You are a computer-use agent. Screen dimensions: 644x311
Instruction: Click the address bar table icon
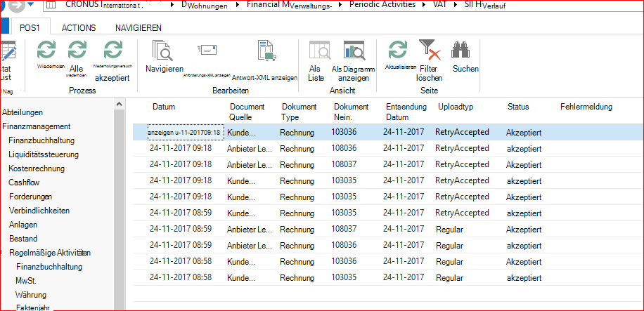click(50, 5)
